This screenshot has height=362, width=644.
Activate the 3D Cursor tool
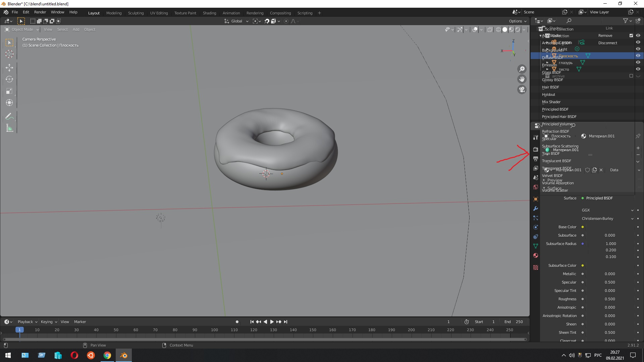coord(9,54)
